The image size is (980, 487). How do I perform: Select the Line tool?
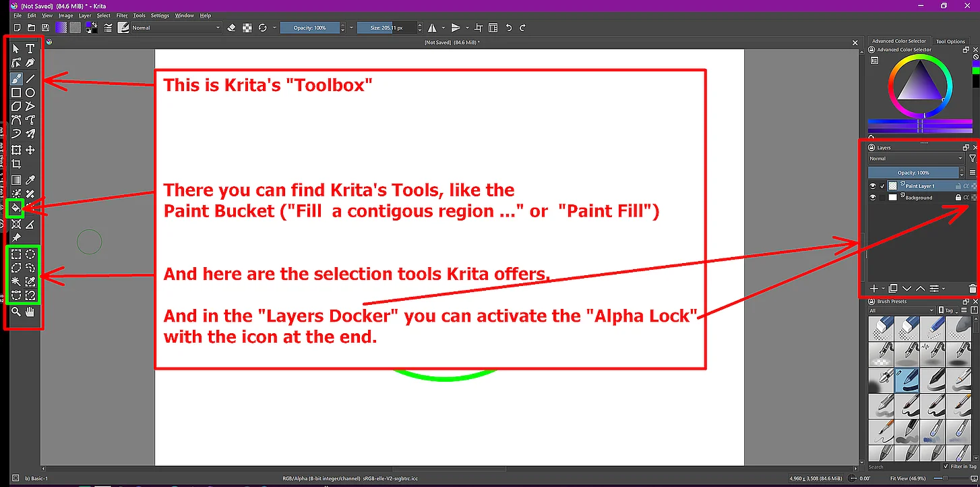[30, 78]
